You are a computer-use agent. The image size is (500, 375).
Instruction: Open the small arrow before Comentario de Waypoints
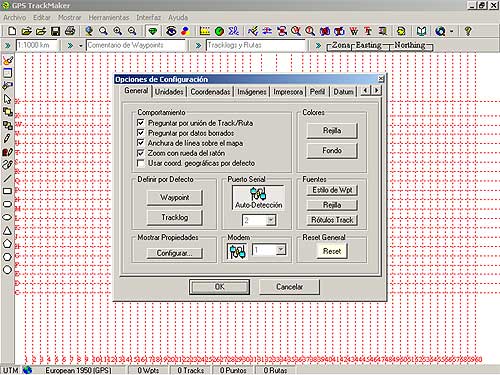(81, 46)
